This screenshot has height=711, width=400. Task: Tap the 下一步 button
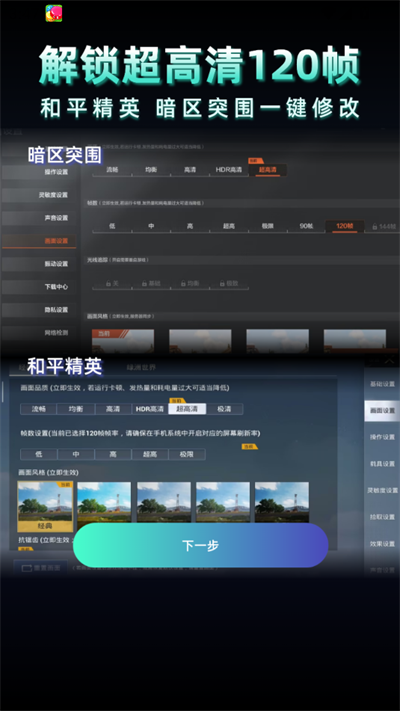point(200,545)
